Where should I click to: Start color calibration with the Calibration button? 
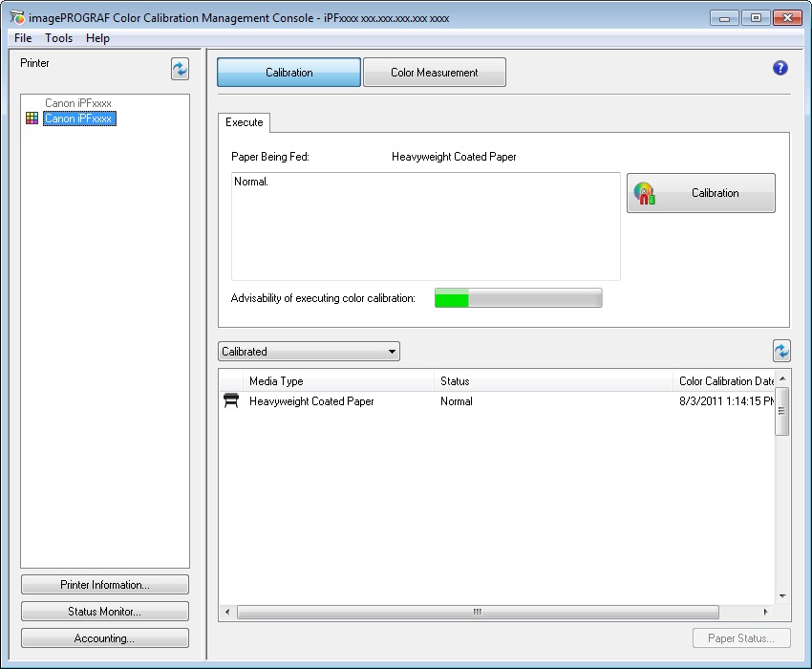[700, 193]
